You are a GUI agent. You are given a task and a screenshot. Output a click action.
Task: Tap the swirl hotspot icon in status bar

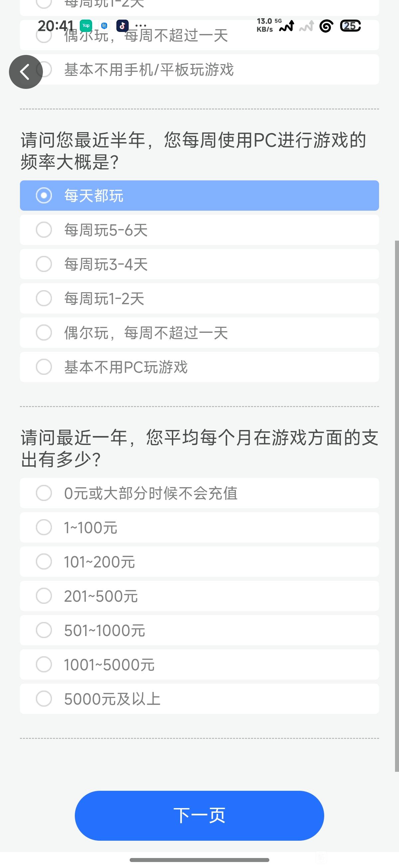tap(326, 26)
